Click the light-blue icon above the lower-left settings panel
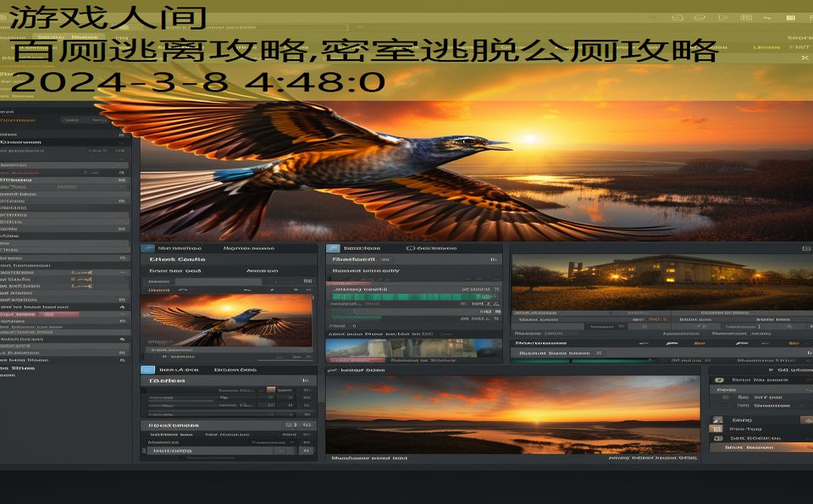 click(x=147, y=369)
